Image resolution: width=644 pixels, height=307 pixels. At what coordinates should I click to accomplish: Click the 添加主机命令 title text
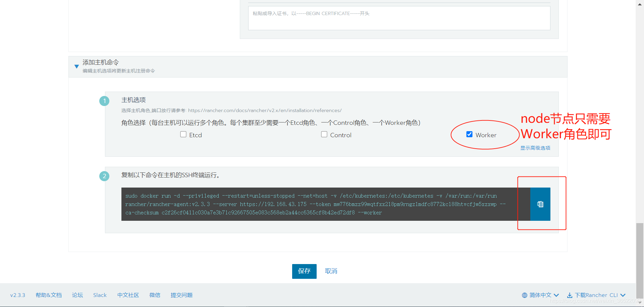pos(101,62)
